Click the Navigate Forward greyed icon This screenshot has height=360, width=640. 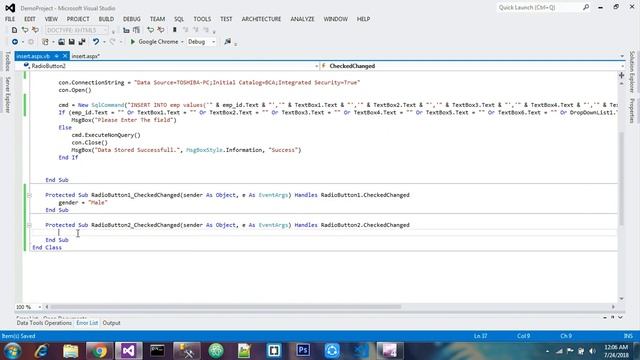pyautogui.click(x=31, y=42)
